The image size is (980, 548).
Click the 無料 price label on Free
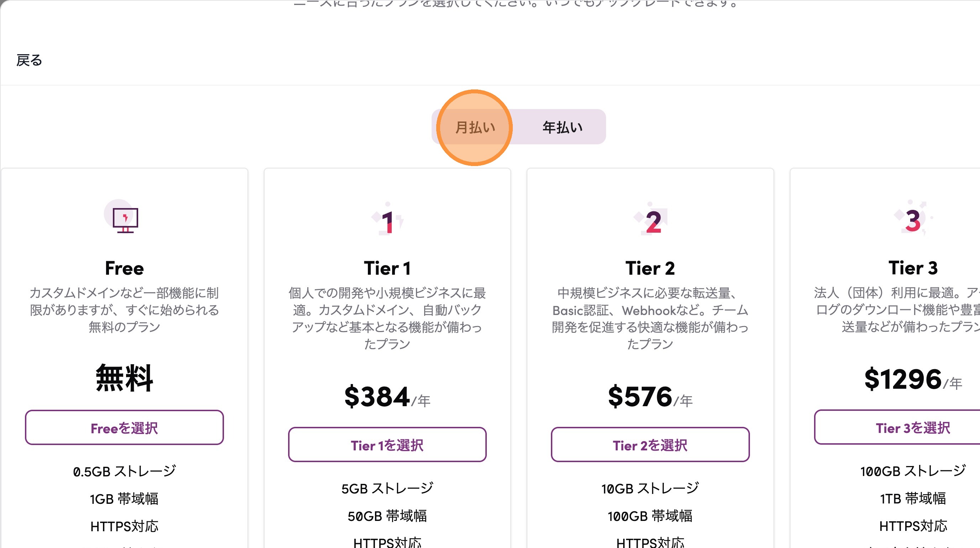(x=124, y=378)
